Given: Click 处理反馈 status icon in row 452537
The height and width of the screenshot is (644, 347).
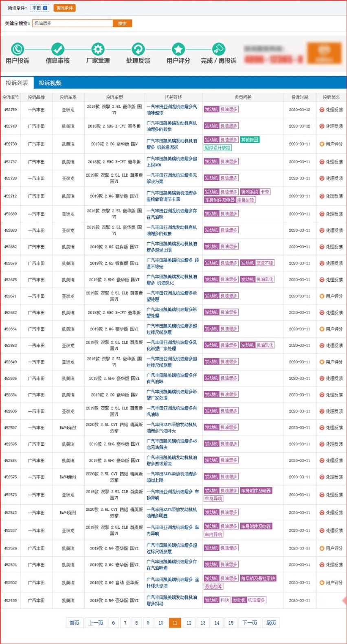Looking at the screenshot, I should 322,530.
